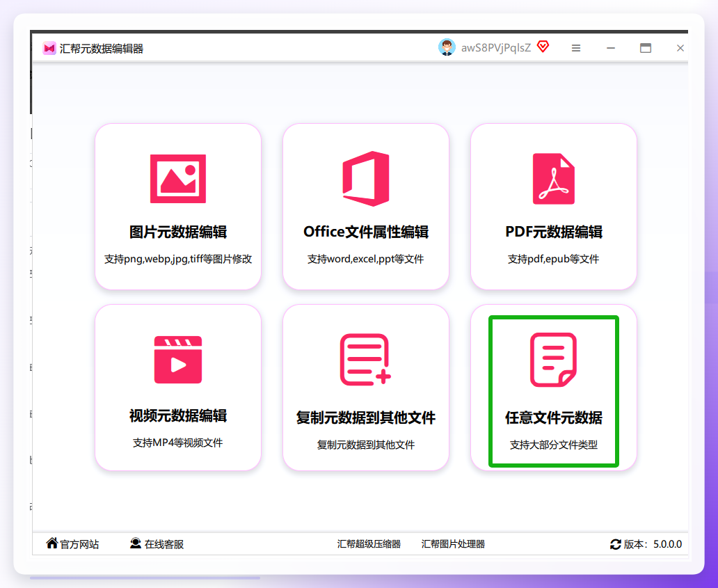Click the Office file properties icon

point(366,179)
